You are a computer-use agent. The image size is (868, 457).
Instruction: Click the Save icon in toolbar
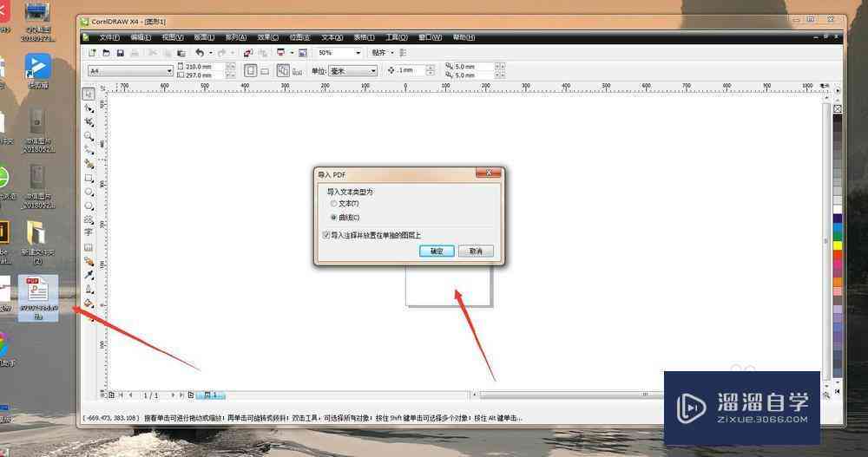pyautogui.click(x=120, y=53)
